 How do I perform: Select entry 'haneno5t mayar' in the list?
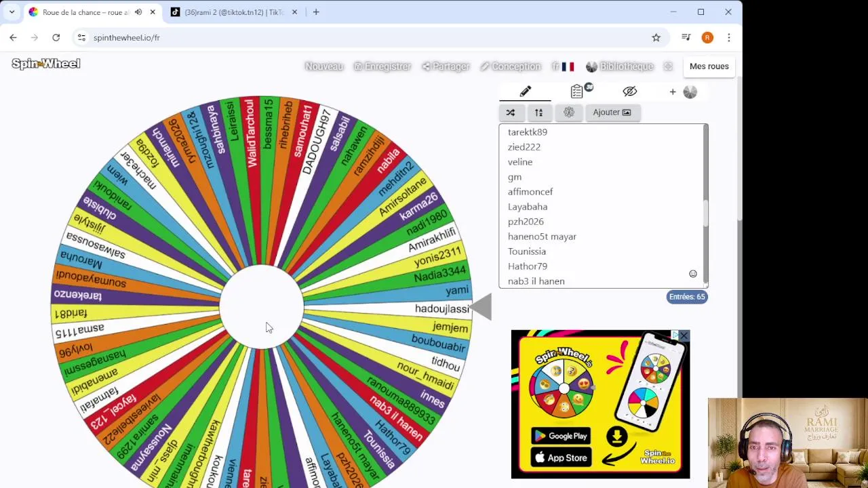pyautogui.click(x=542, y=237)
